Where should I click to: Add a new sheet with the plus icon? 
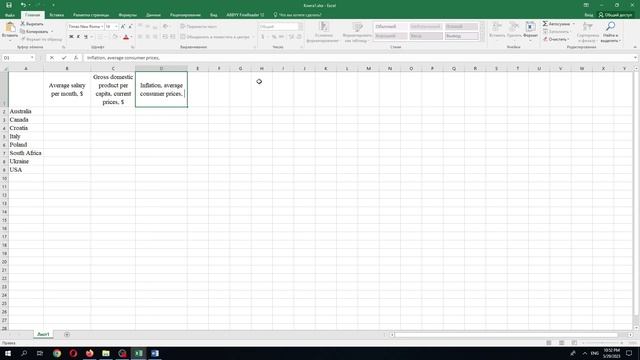click(67, 335)
